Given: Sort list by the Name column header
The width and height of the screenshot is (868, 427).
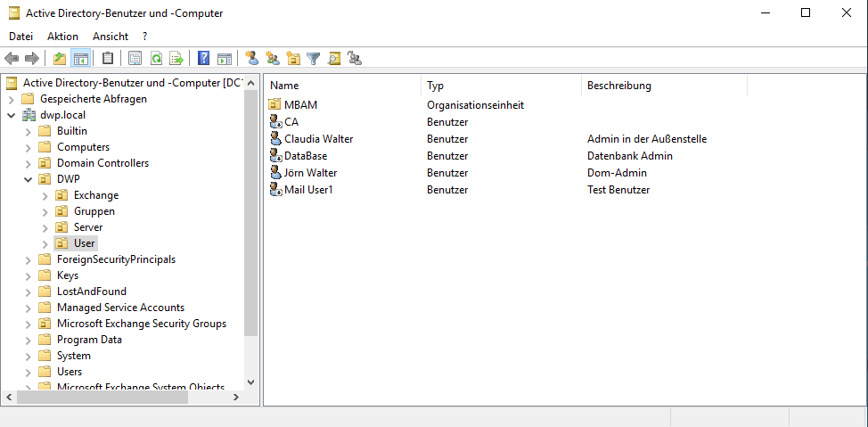Looking at the screenshot, I should [x=343, y=86].
